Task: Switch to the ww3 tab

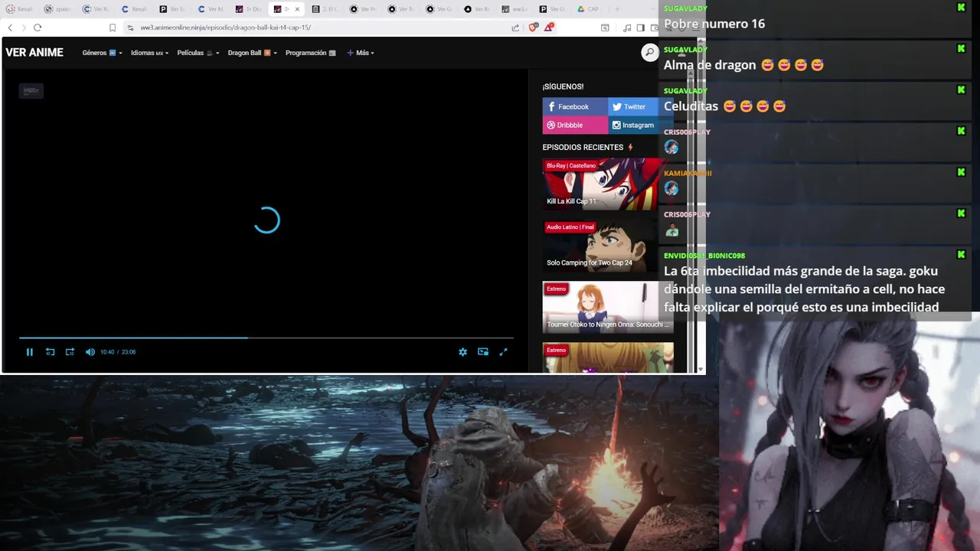Action: (514, 9)
